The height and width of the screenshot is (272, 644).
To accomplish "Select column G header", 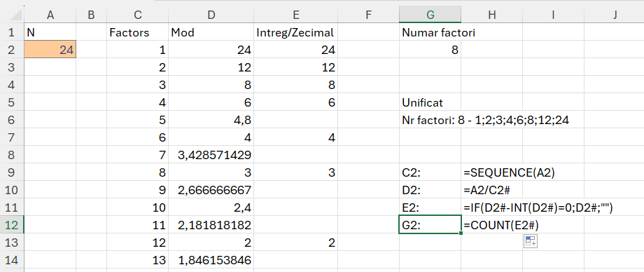I will point(430,15).
